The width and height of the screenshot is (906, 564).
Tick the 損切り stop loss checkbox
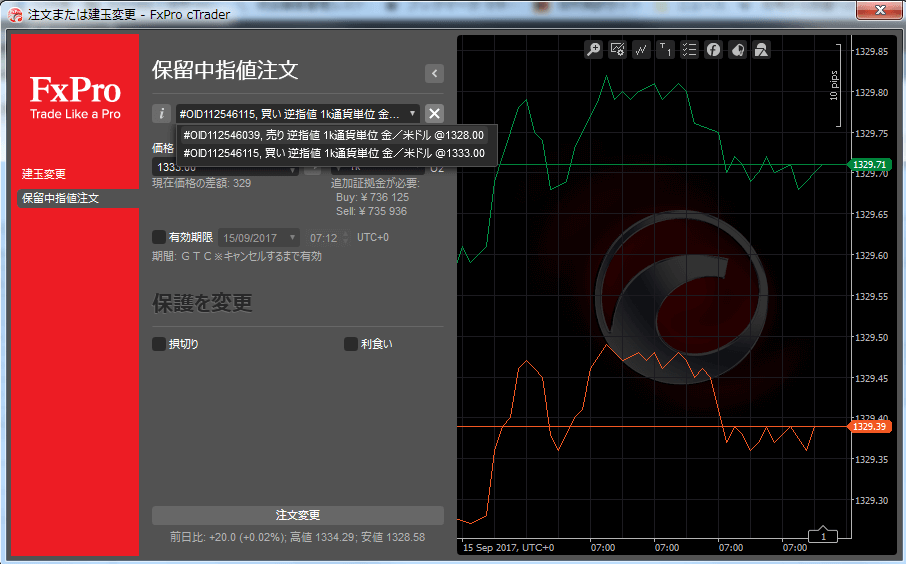tap(159, 344)
